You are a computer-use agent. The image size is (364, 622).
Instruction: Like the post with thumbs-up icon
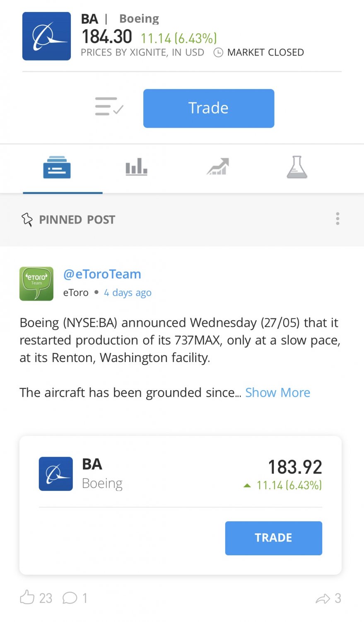tap(27, 598)
